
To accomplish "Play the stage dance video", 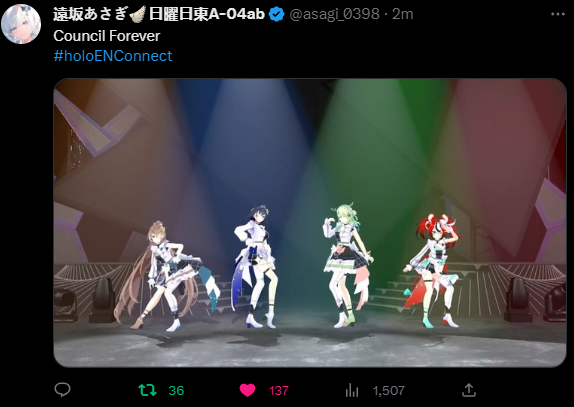I will (310, 223).
